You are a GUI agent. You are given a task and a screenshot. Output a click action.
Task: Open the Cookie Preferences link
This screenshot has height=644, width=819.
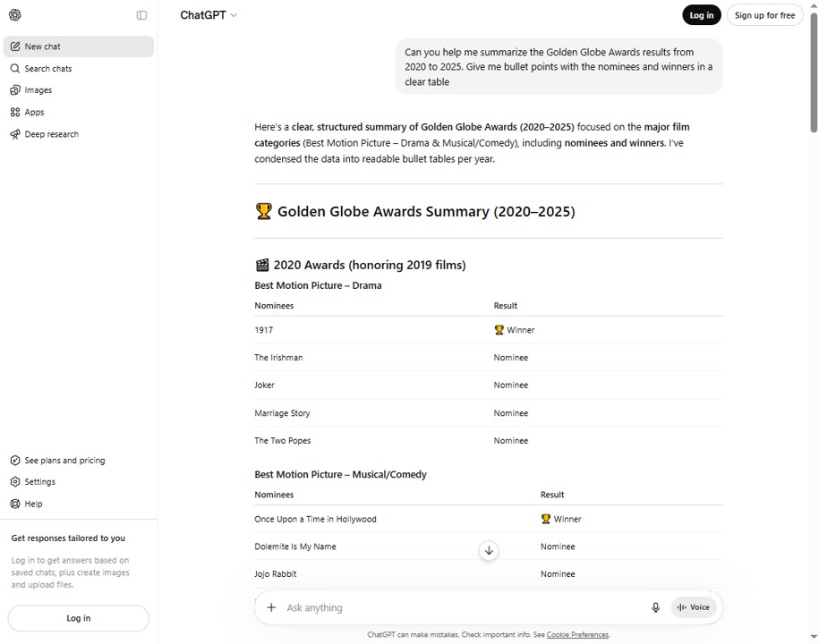[x=577, y=634]
